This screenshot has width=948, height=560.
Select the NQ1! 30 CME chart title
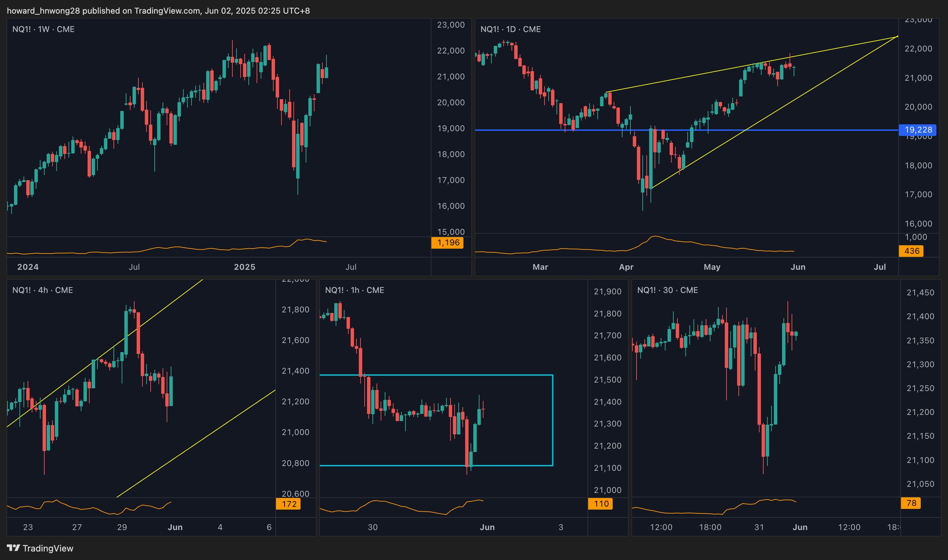point(667,290)
